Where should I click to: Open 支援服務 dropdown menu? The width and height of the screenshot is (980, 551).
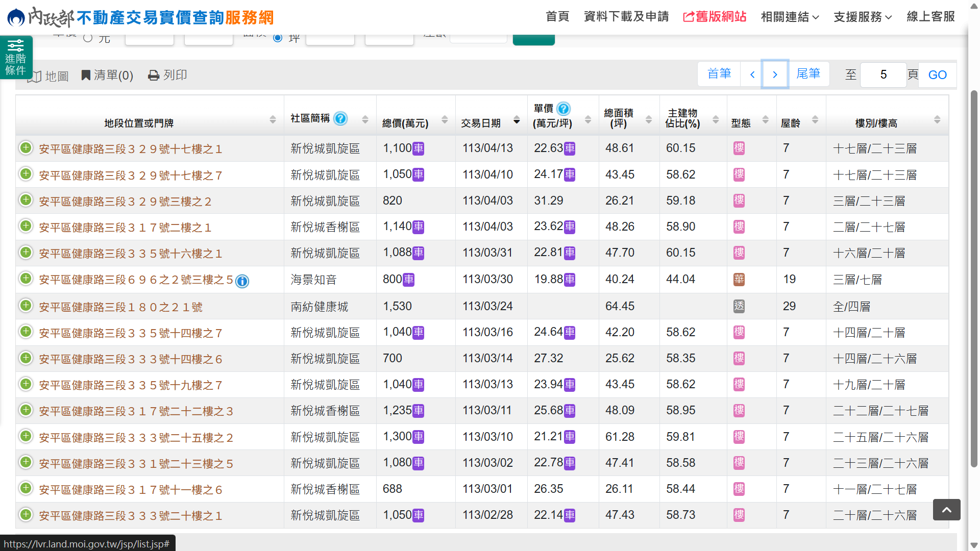863,17
